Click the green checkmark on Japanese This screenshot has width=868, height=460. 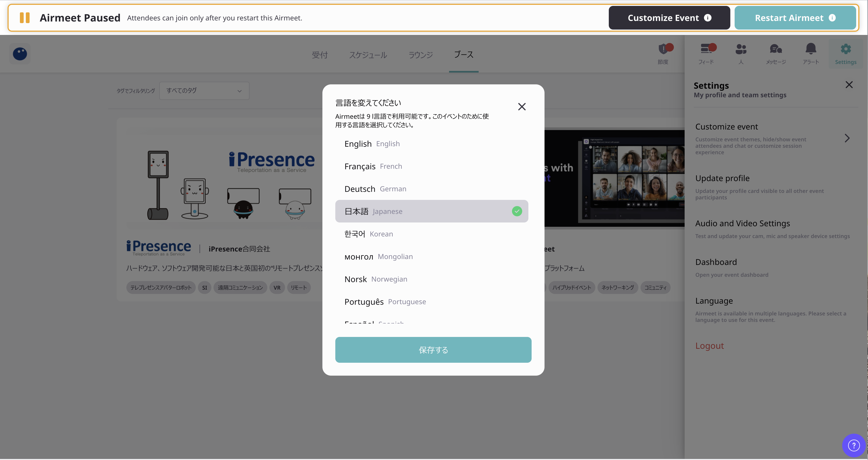coord(517,211)
